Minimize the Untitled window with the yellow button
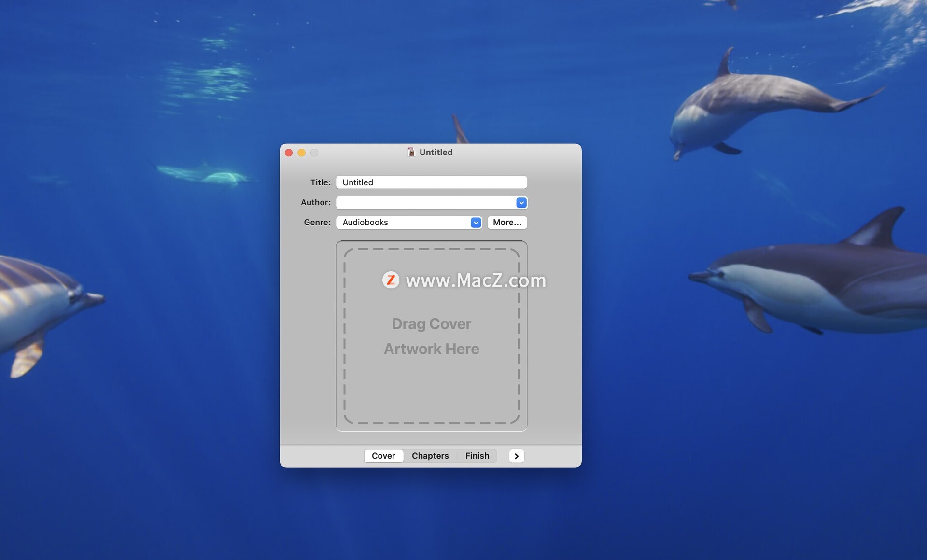 tap(301, 153)
